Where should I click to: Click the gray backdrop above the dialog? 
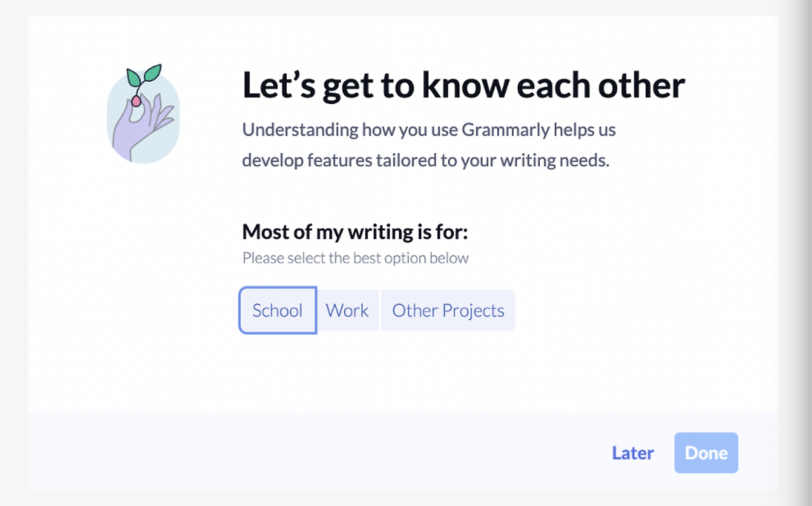coord(406,7)
